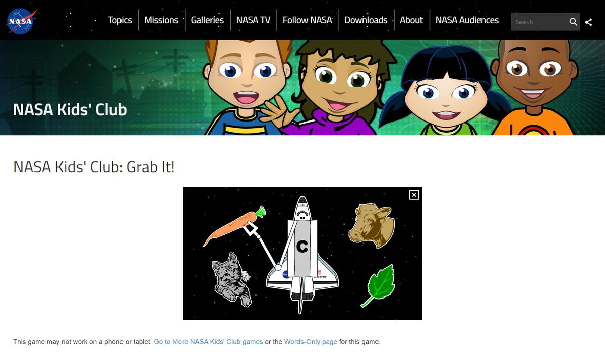The width and height of the screenshot is (605, 364).
Task: Grab the green leaf
Action: (x=378, y=286)
